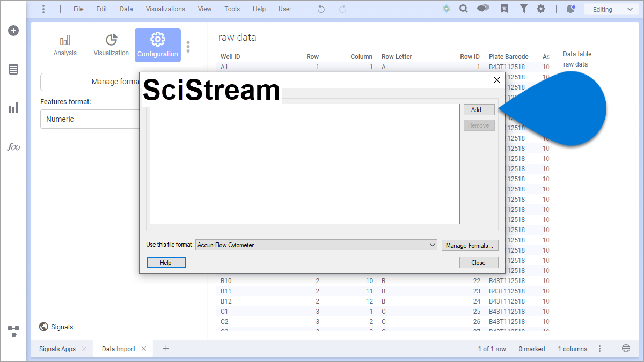Click the Redo arrow icon
Viewport: 644px width, 362px height.
pos(342,9)
